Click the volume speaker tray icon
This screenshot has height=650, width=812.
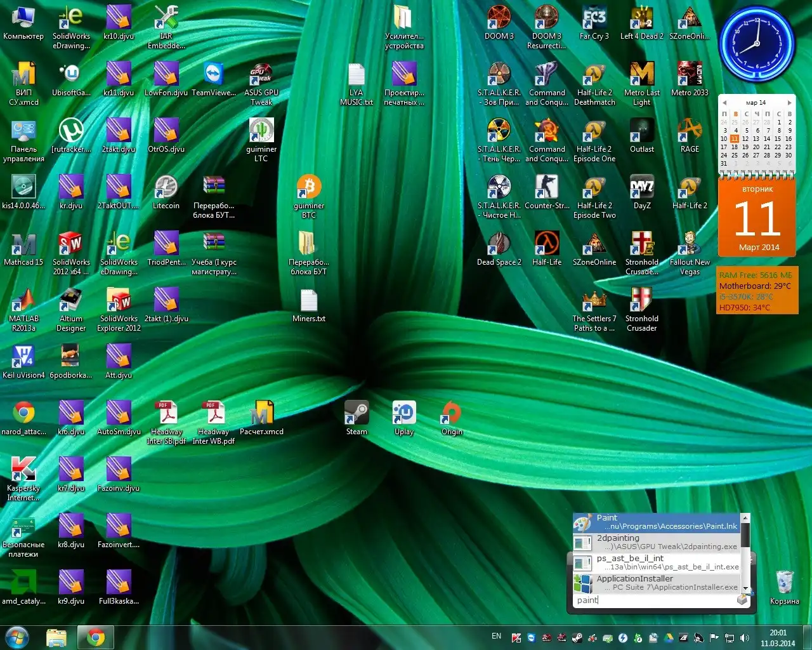[x=745, y=638]
